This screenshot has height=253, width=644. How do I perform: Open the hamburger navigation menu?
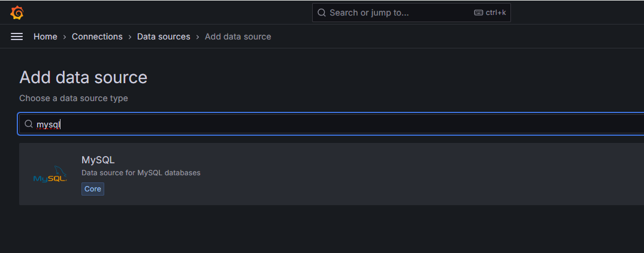[17, 36]
